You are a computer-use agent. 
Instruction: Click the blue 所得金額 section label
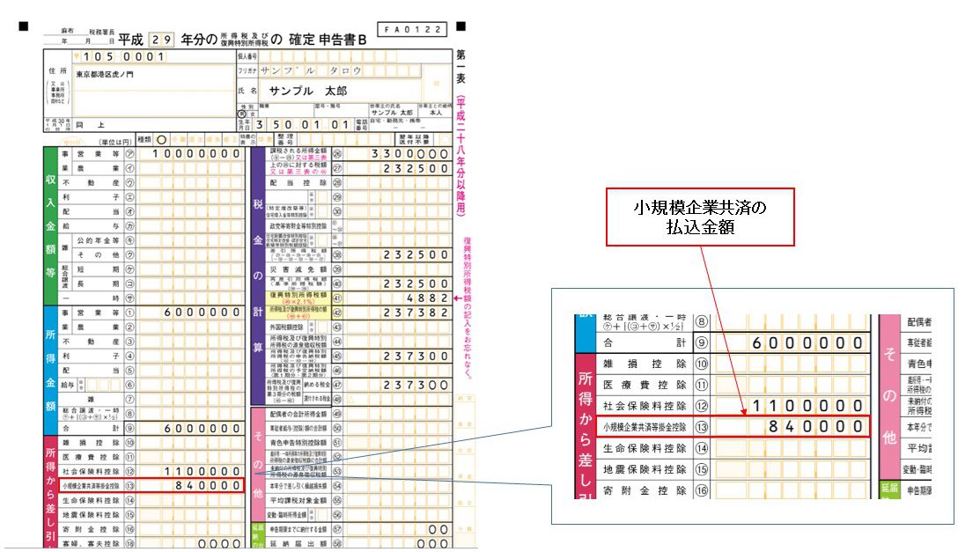[x=52, y=368]
